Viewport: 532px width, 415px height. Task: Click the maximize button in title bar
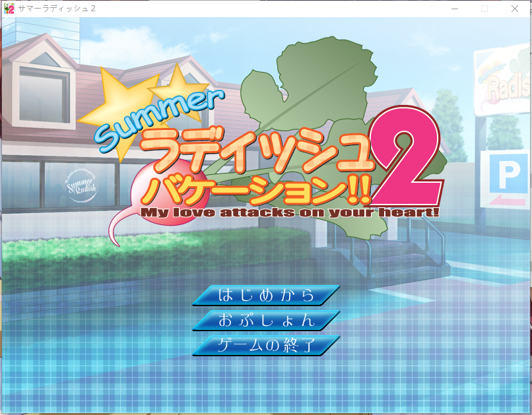tap(484, 9)
